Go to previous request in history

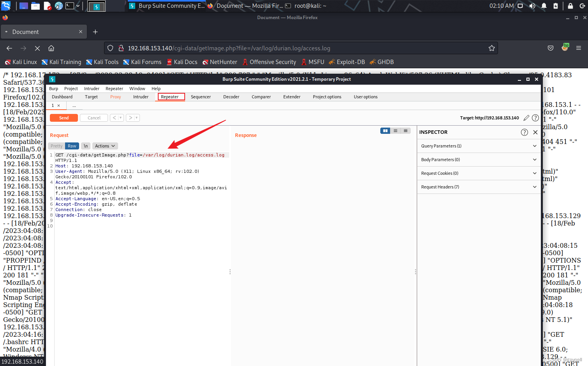point(115,118)
